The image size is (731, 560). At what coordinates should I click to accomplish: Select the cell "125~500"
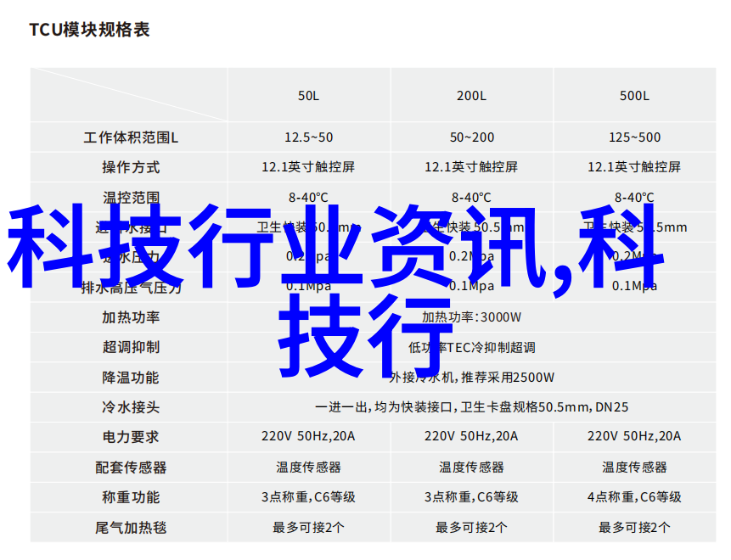[x=634, y=137]
